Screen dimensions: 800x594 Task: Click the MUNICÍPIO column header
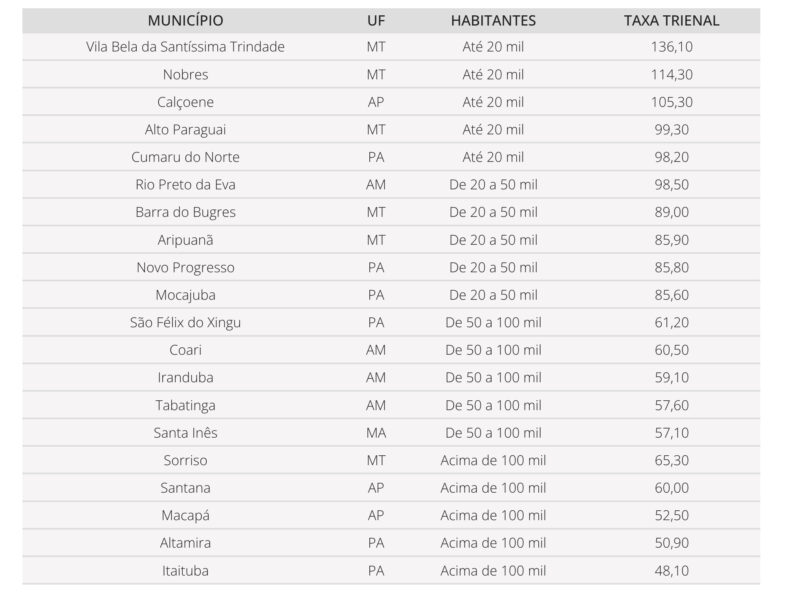pyautogui.click(x=185, y=20)
